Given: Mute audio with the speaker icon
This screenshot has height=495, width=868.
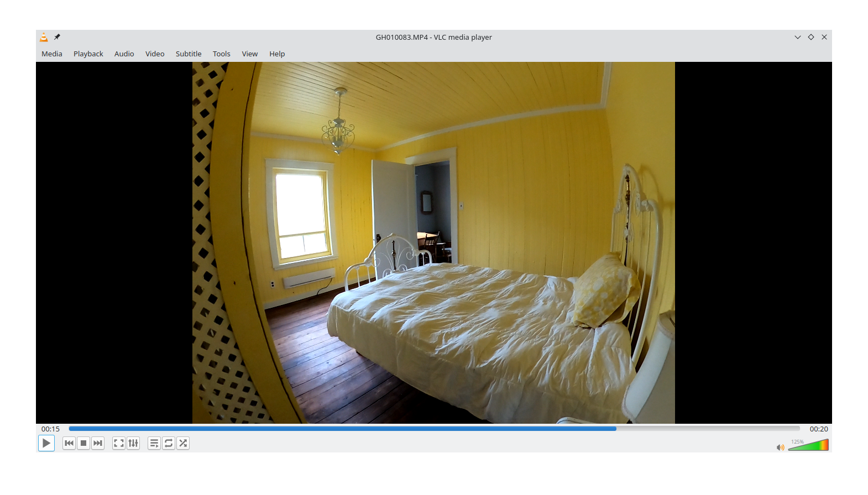Looking at the screenshot, I should click(780, 447).
